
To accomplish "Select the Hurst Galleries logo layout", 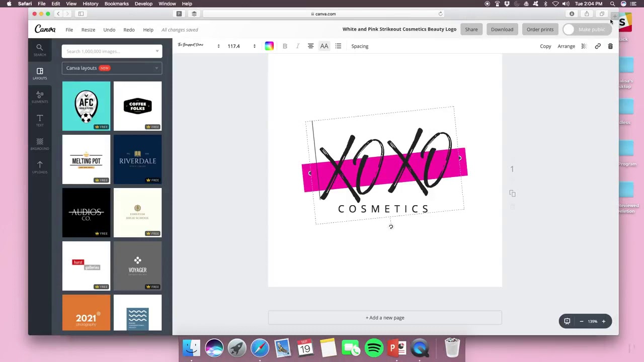I will 86,265.
